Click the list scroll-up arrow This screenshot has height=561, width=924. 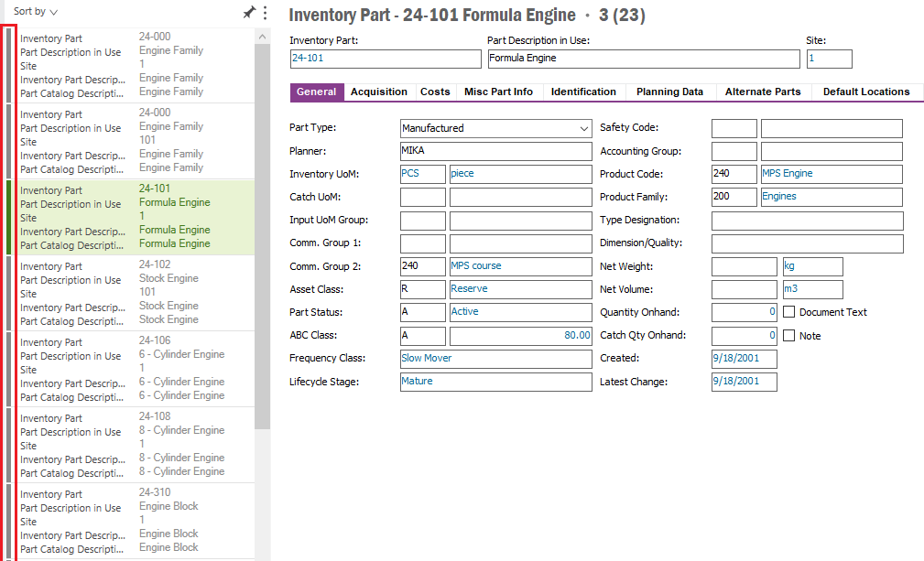pos(263,37)
